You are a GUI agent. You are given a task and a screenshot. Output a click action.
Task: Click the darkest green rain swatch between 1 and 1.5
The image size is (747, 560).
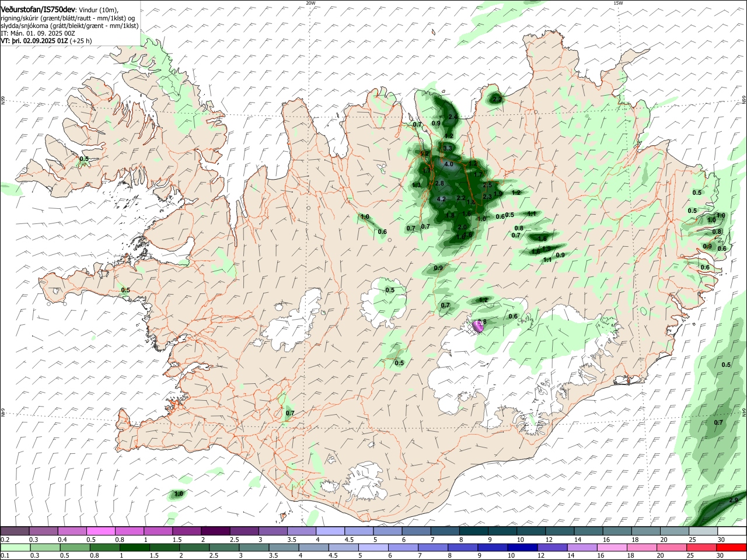134,548
